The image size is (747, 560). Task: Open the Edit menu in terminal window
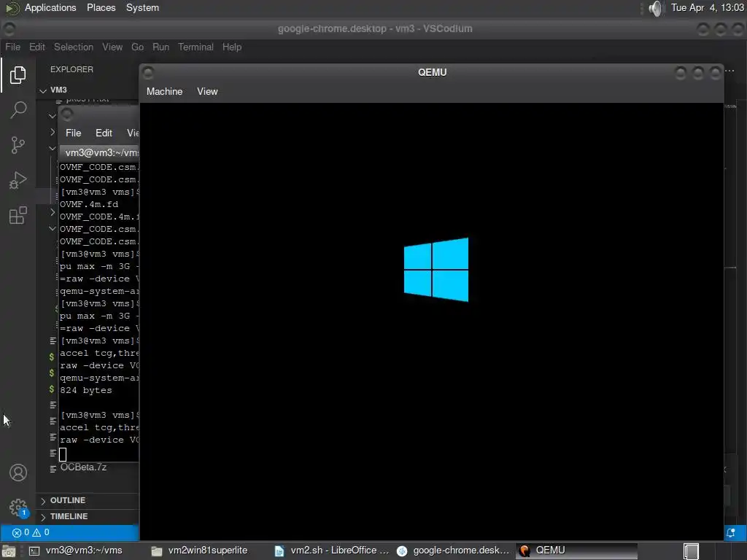point(104,133)
